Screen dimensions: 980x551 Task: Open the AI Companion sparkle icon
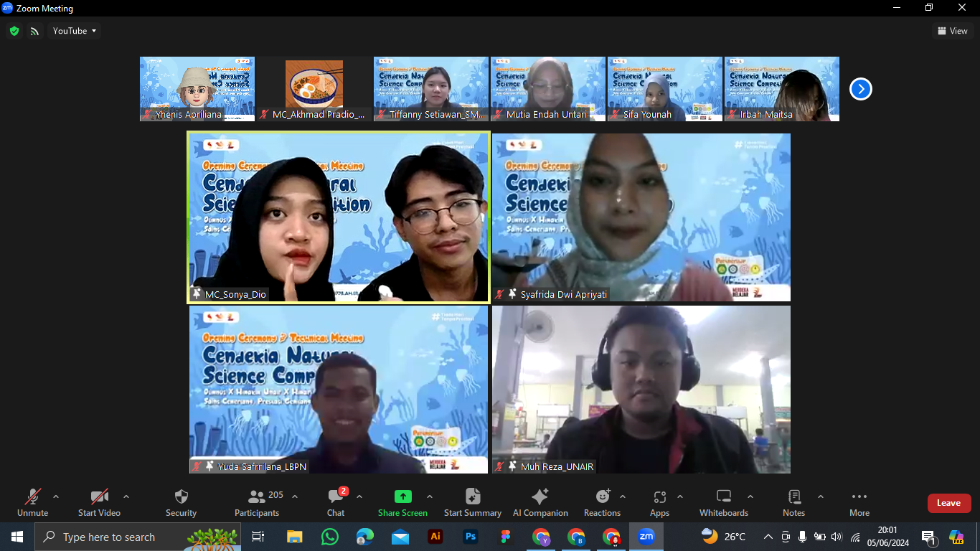540,496
